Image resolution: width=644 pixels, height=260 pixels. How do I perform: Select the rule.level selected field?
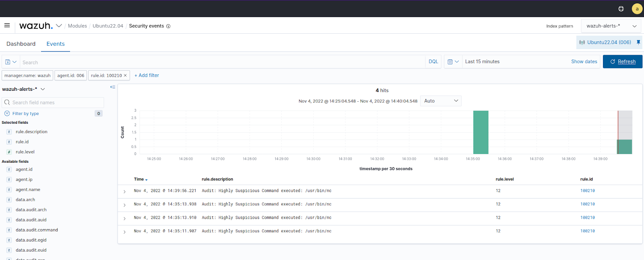pos(25,152)
